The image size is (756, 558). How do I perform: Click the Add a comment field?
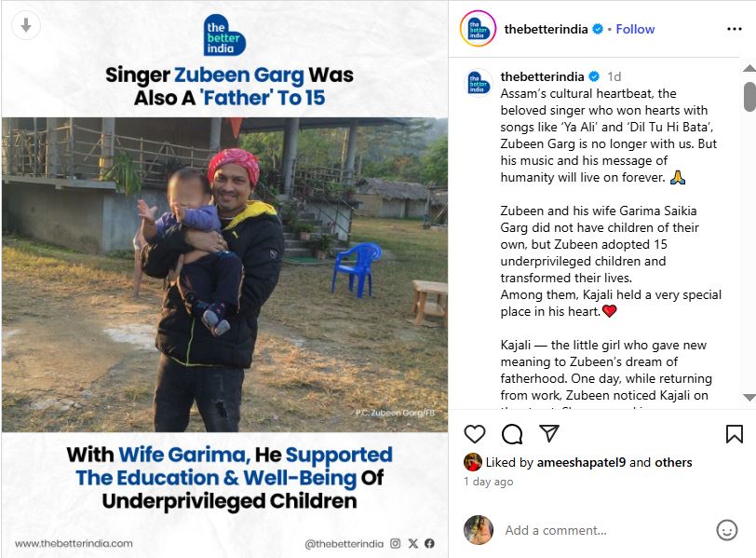tap(605, 530)
